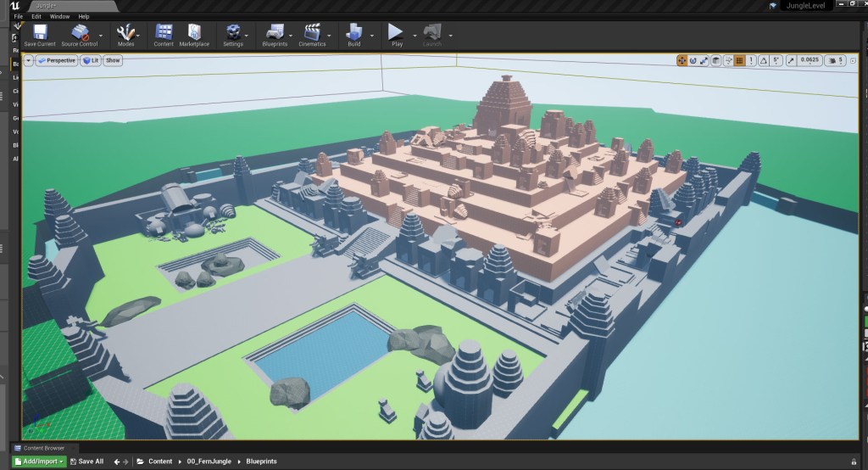Toggle scale snapping icon

(x=791, y=60)
